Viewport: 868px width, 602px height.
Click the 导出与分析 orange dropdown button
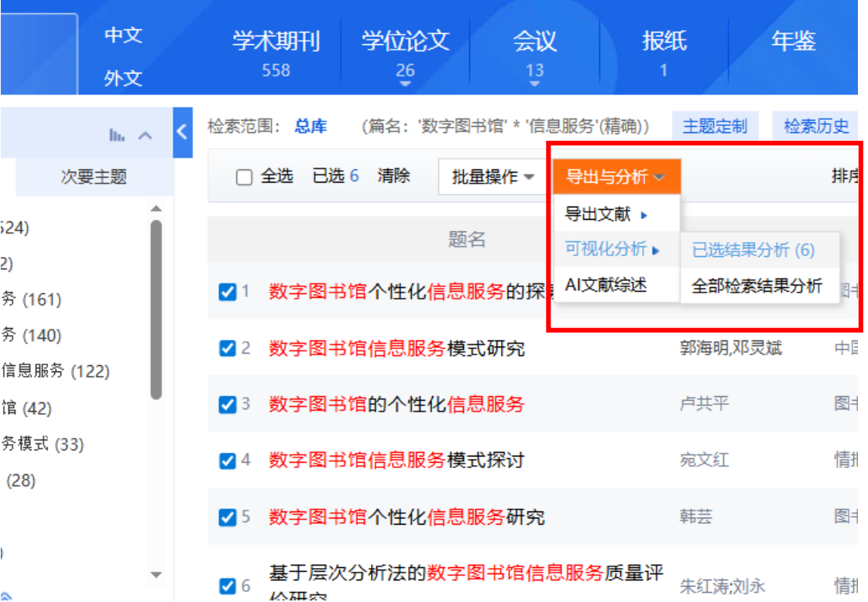click(x=616, y=177)
